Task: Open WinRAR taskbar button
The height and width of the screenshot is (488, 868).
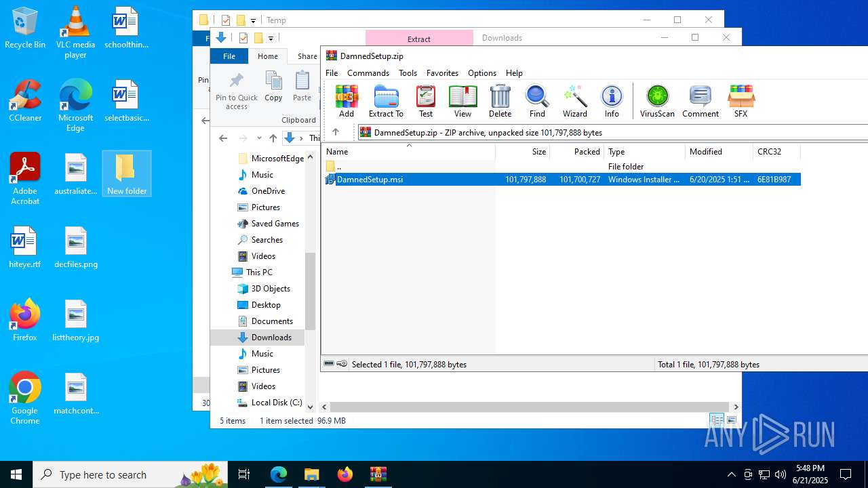Action: (x=378, y=474)
